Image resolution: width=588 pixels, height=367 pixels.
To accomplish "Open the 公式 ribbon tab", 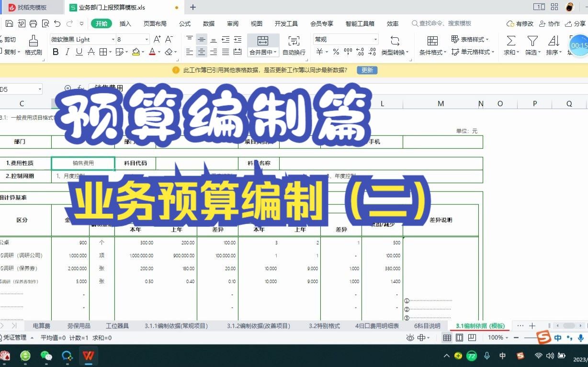I will point(185,23).
